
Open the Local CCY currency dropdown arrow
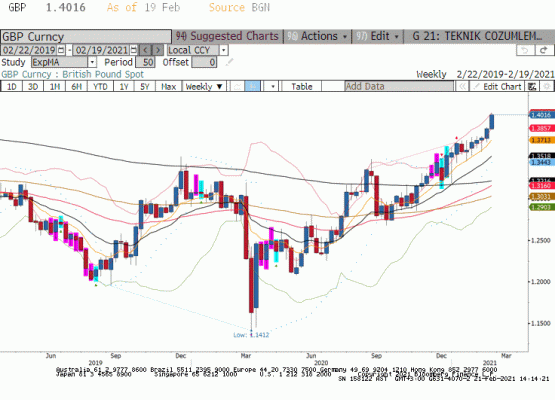point(223,50)
